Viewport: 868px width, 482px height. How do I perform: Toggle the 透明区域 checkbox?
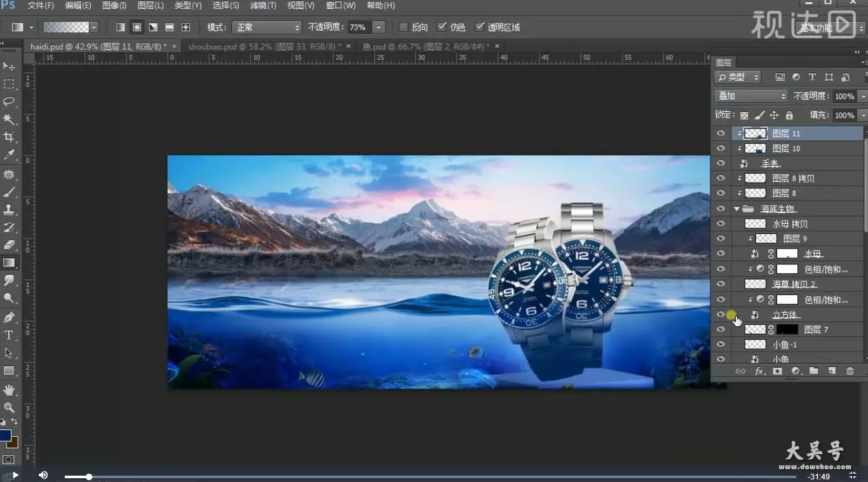point(480,27)
